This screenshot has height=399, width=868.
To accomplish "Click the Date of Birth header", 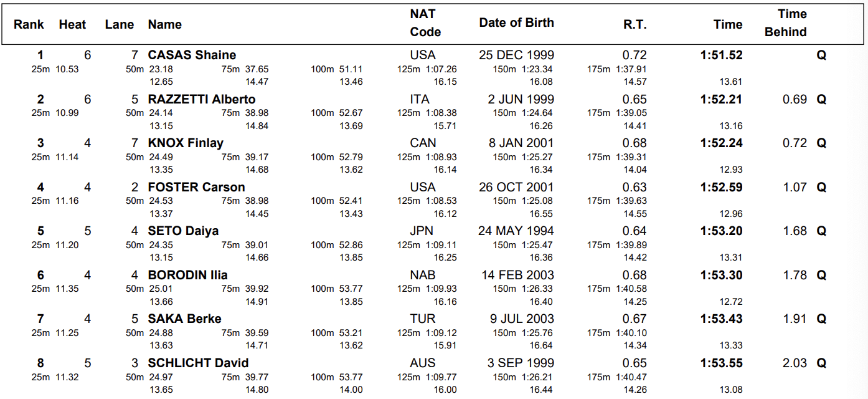I will point(516,23).
